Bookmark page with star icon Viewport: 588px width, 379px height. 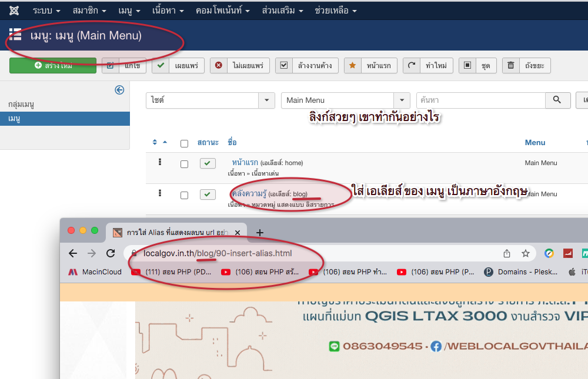pyautogui.click(x=525, y=253)
